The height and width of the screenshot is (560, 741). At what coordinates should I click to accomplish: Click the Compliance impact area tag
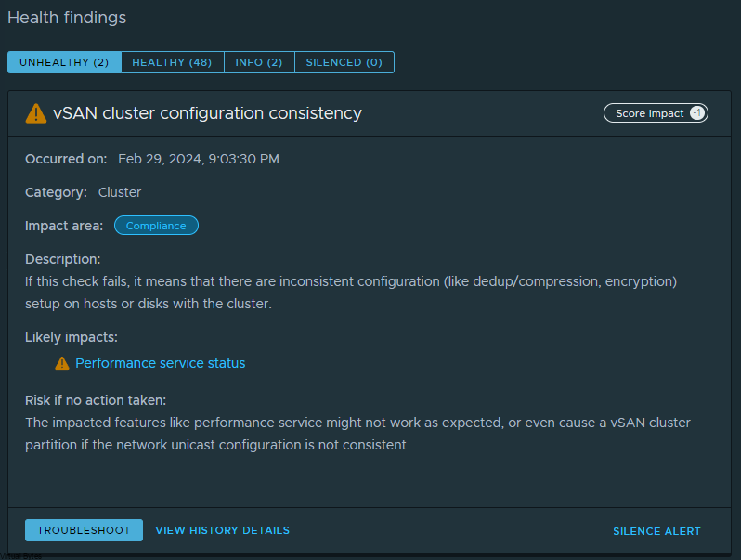click(156, 226)
